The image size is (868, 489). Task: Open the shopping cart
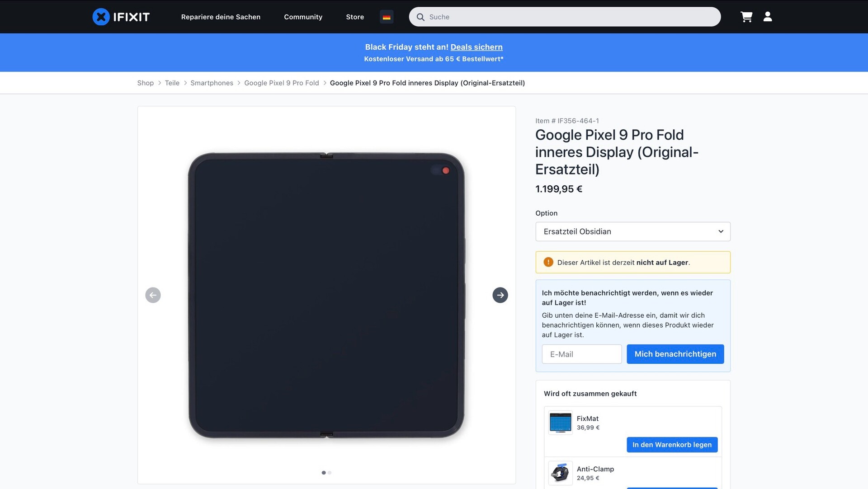pos(746,17)
